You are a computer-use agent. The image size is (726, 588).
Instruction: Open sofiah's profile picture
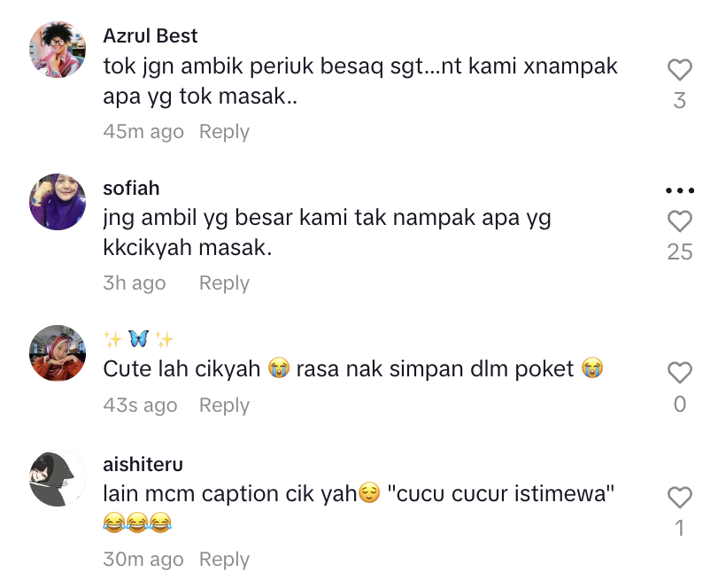pyautogui.click(x=58, y=201)
